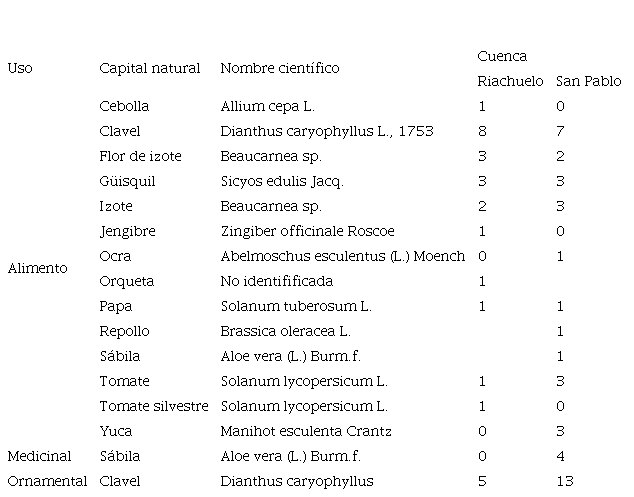Click the "Jengibre" cell
The height and width of the screenshot is (497, 634).
(127, 231)
